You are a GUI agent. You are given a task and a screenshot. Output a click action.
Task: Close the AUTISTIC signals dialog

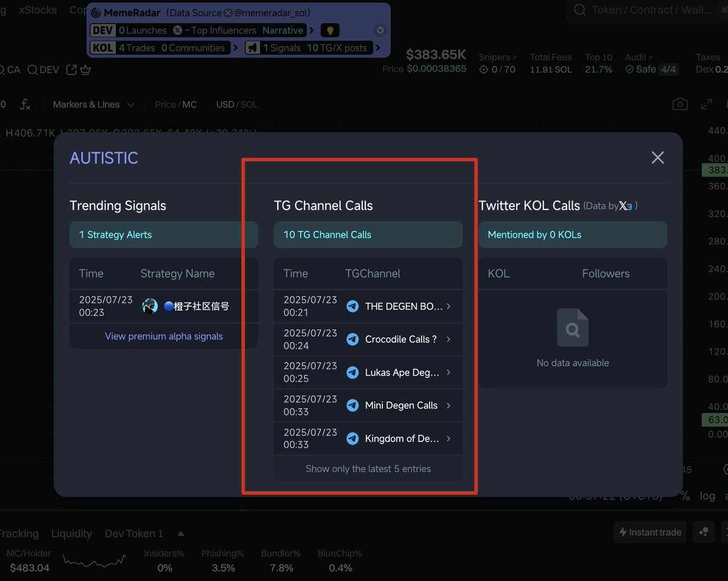(x=658, y=158)
